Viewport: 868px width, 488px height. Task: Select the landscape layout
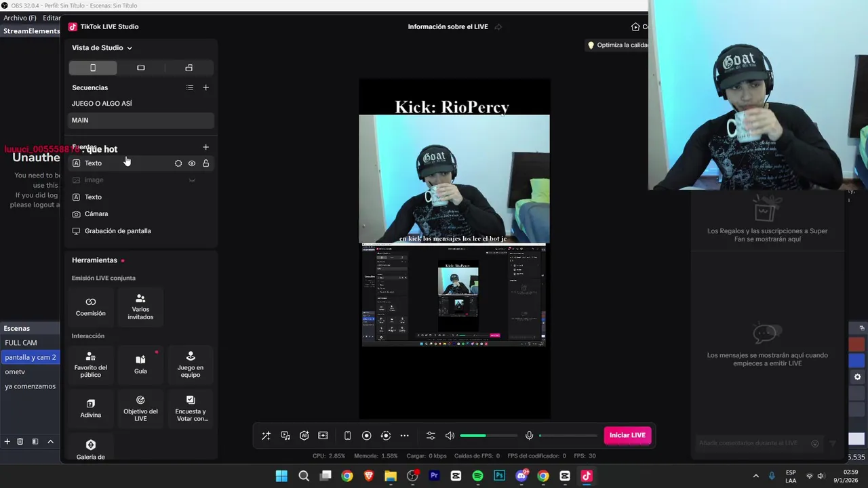(141, 68)
